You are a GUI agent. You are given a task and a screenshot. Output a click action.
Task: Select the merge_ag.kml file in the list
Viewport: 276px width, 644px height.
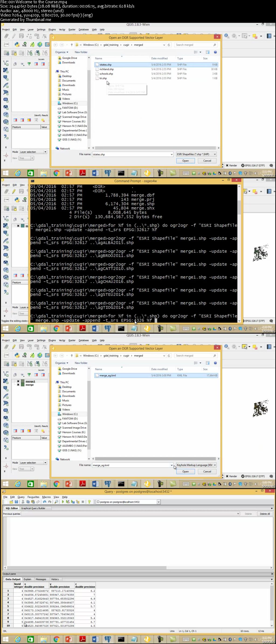pyautogui.click(x=156, y=375)
